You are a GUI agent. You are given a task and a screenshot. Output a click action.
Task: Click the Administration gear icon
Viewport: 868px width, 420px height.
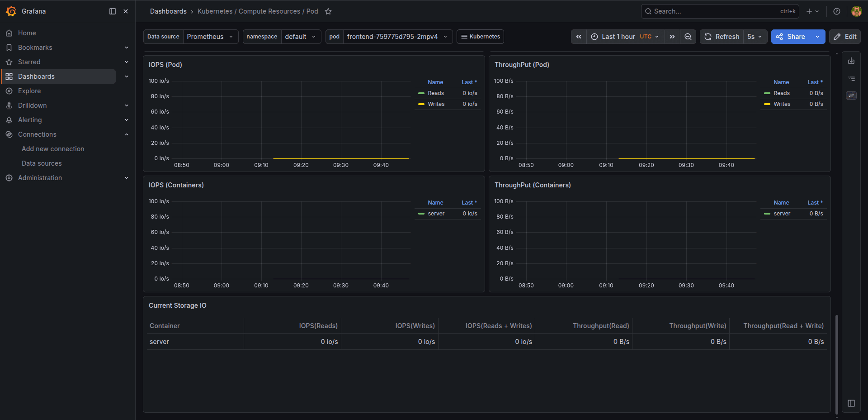[9, 178]
